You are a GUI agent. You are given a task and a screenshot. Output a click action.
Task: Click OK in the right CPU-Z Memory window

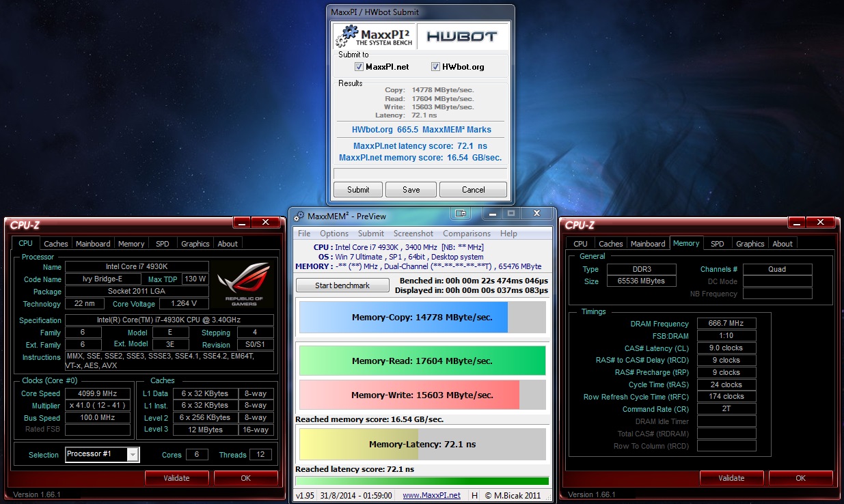[800, 478]
